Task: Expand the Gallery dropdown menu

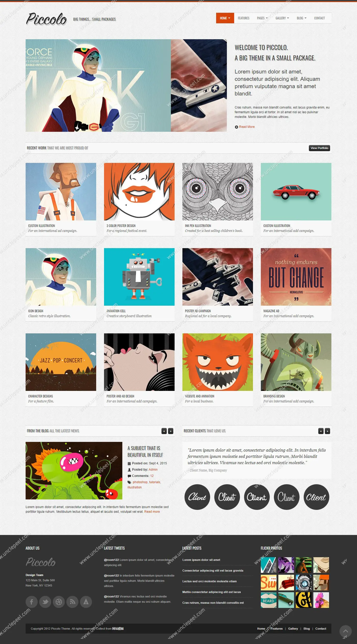Action: point(282,18)
